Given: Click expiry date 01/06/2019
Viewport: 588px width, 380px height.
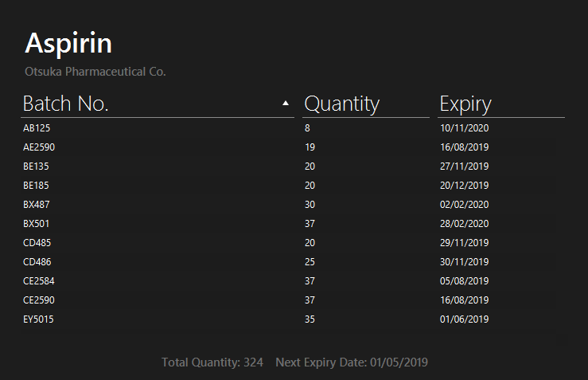Looking at the screenshot, I should (464, 319).
